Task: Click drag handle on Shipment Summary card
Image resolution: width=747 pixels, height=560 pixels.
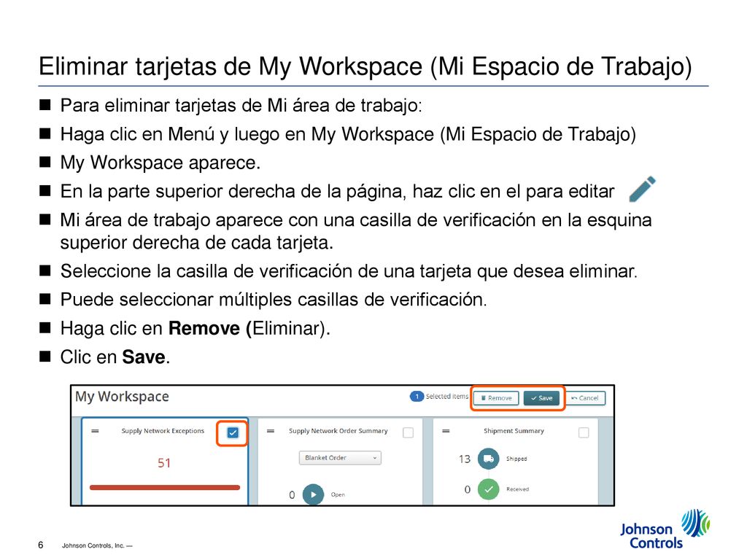Action: [x=446, y=431]
